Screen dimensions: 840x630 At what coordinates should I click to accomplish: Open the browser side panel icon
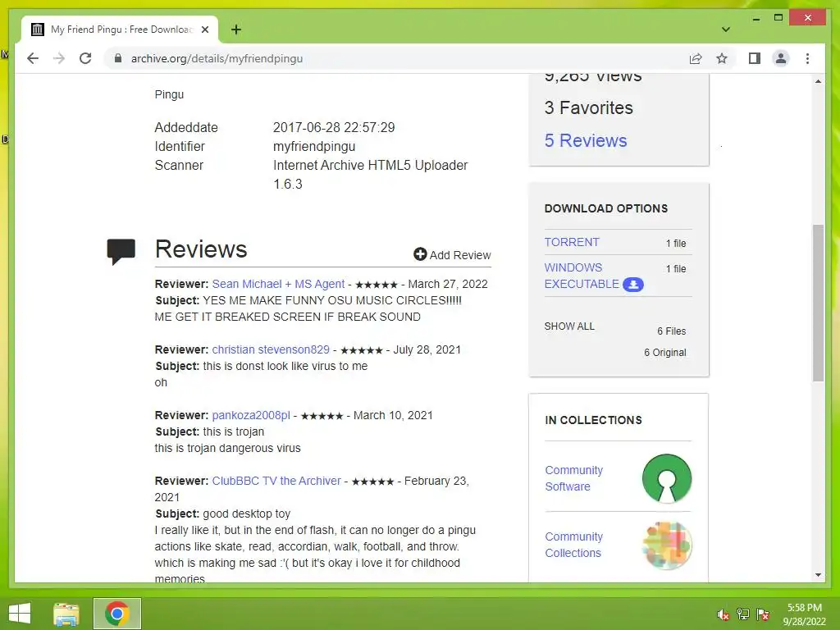pyautogui.click(x=755, y=58)
